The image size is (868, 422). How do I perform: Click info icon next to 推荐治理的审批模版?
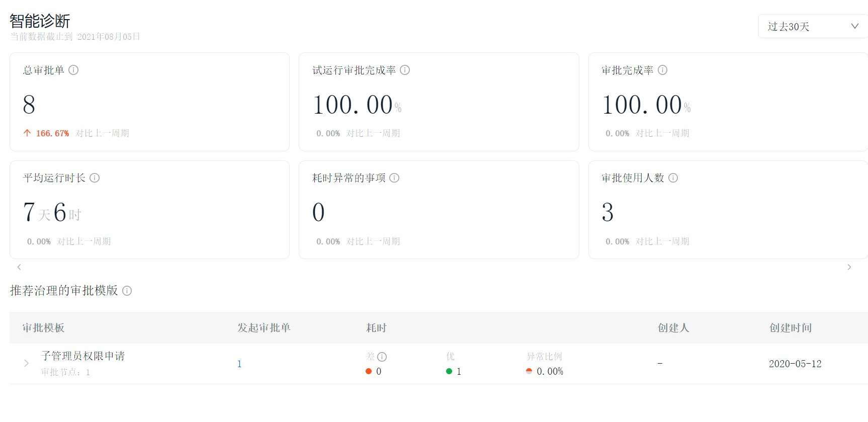127,291
